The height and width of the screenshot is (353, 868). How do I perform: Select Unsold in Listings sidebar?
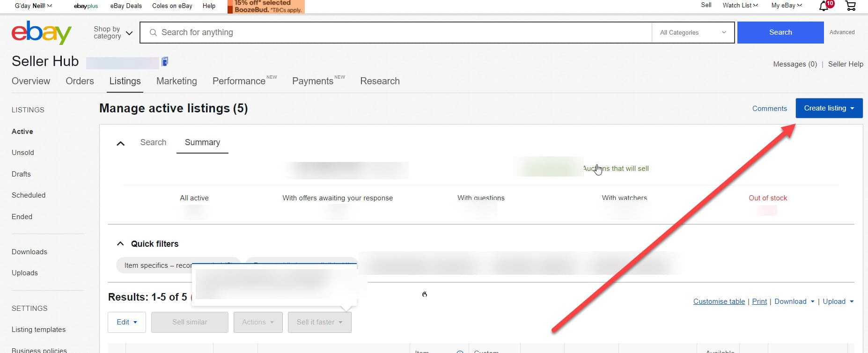23,153
